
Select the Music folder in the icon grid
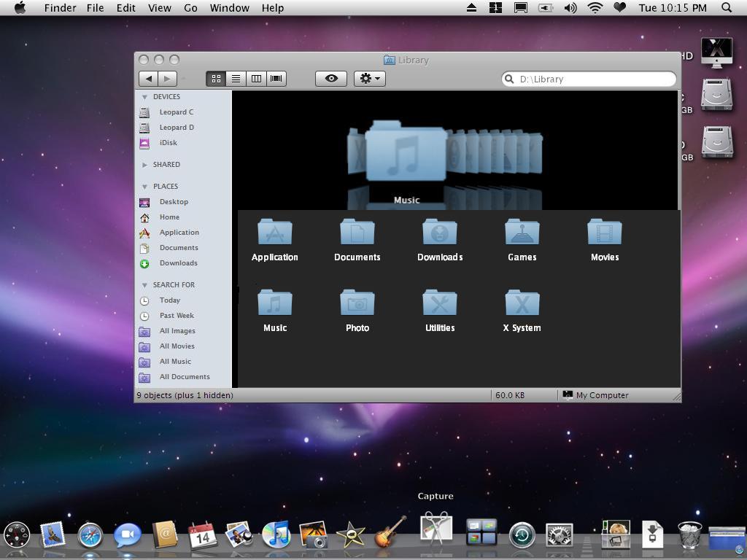(x=275, y=303)
